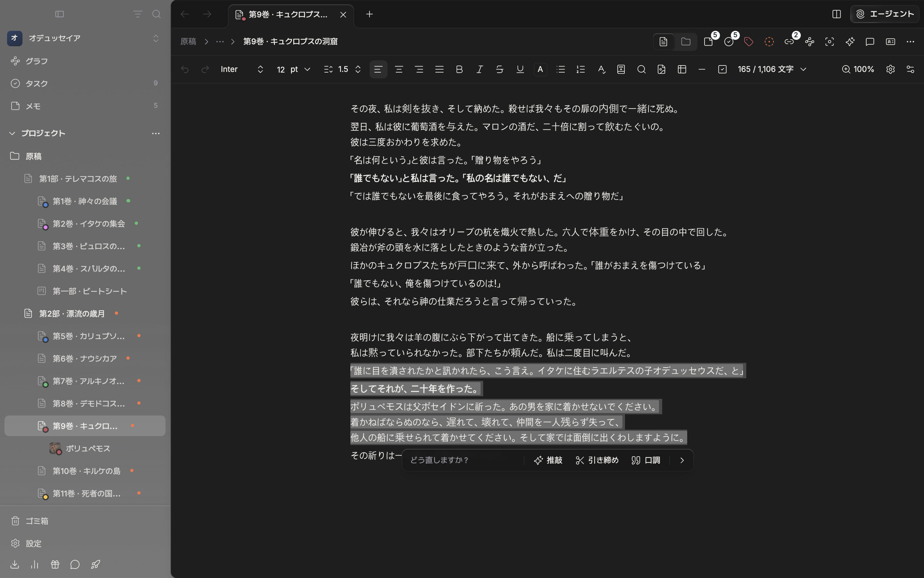The height and width of the screenshot is (578, 924).
Task: Toggle italic formatting
Action: [480, 69]
